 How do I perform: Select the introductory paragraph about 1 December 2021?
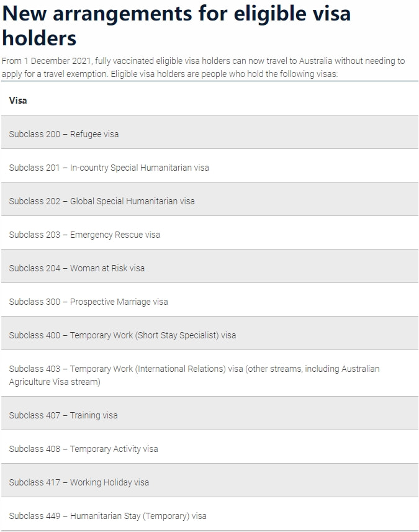203,67
